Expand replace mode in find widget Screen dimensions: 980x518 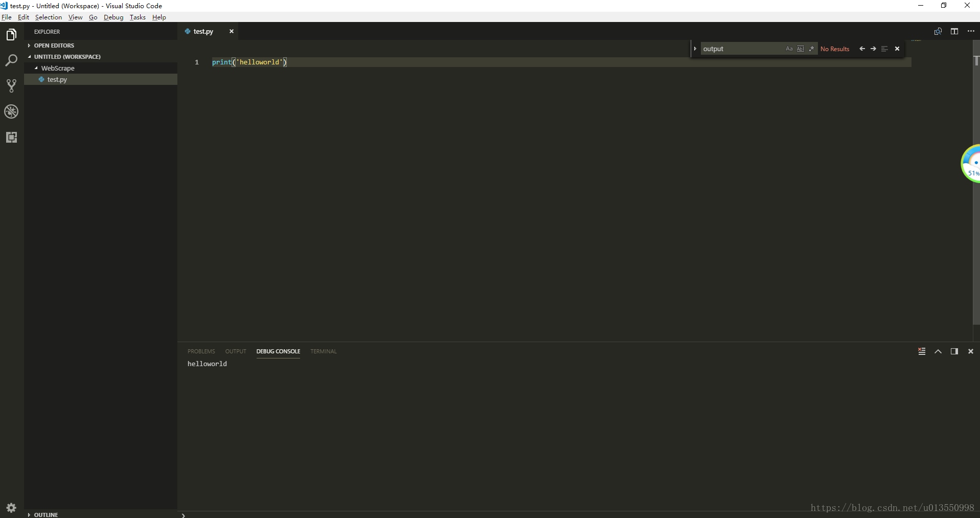(695, 49)
